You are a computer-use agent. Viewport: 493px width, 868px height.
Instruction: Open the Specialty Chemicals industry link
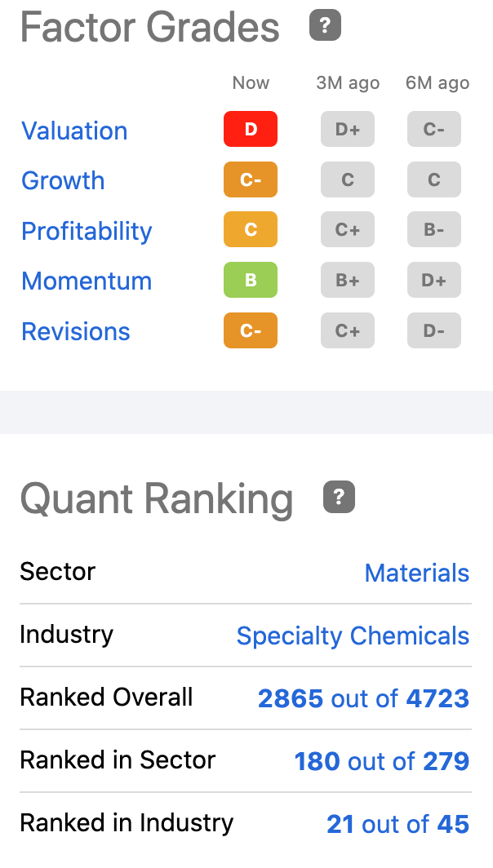(353, 635)
